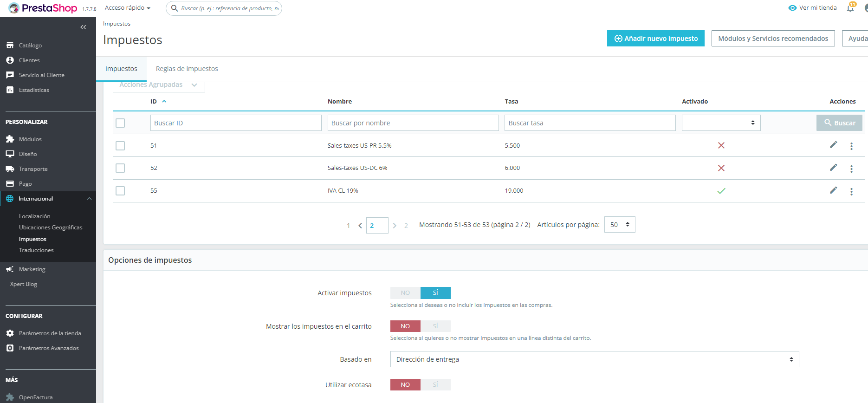Go to previous page with left chevron

pos(360,226)
